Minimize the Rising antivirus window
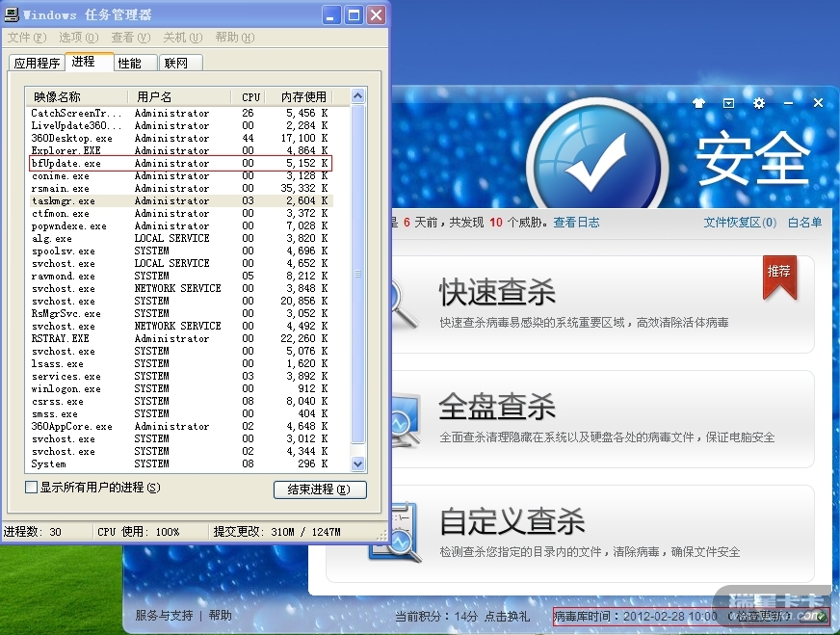The height and width of the screenshot is (635, 840). click(788, 103)
